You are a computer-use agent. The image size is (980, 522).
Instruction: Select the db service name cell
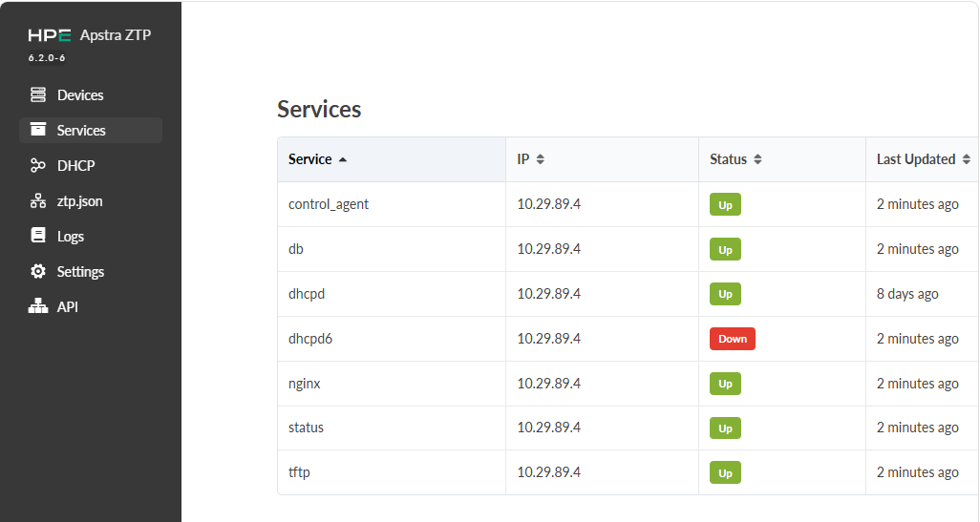click(392, 249)
